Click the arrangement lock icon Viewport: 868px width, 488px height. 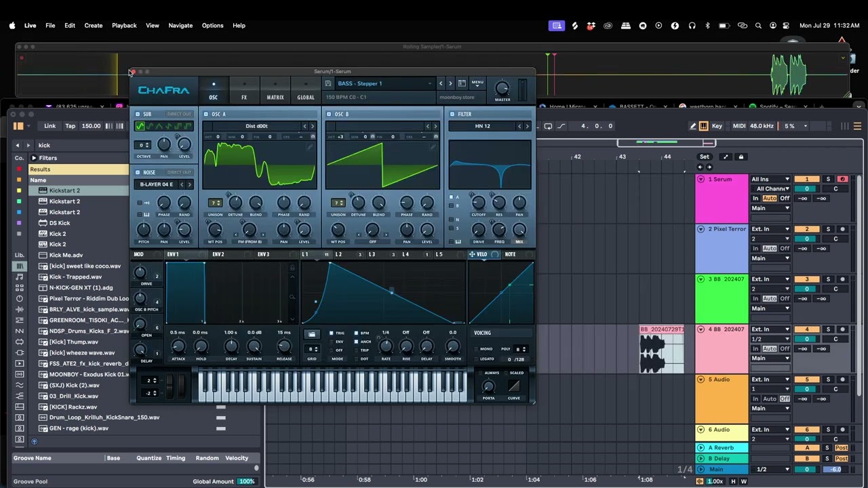tap(741, 157)
